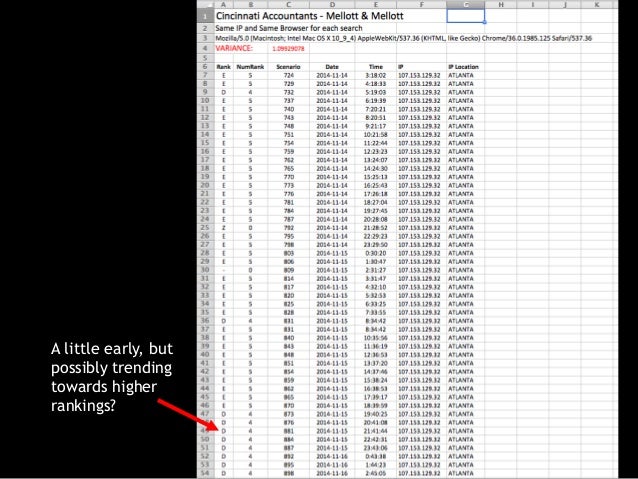Image resolution: width=638 pixels, height=479 pixels.
Task: Click the 'NumRank' column heading cell
Action: point(250,67)
